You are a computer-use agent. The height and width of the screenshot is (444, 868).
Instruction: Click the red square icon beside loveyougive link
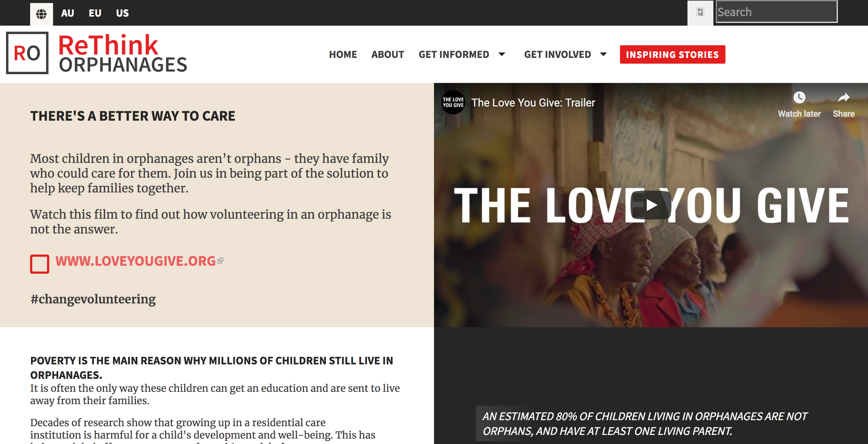click(x=40, y=264)
